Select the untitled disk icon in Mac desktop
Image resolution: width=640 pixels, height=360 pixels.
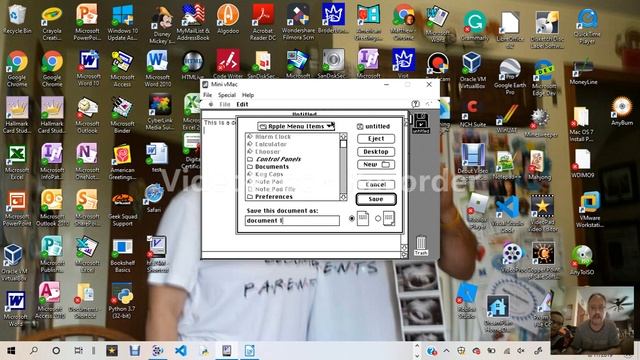(x=420, y=124)
